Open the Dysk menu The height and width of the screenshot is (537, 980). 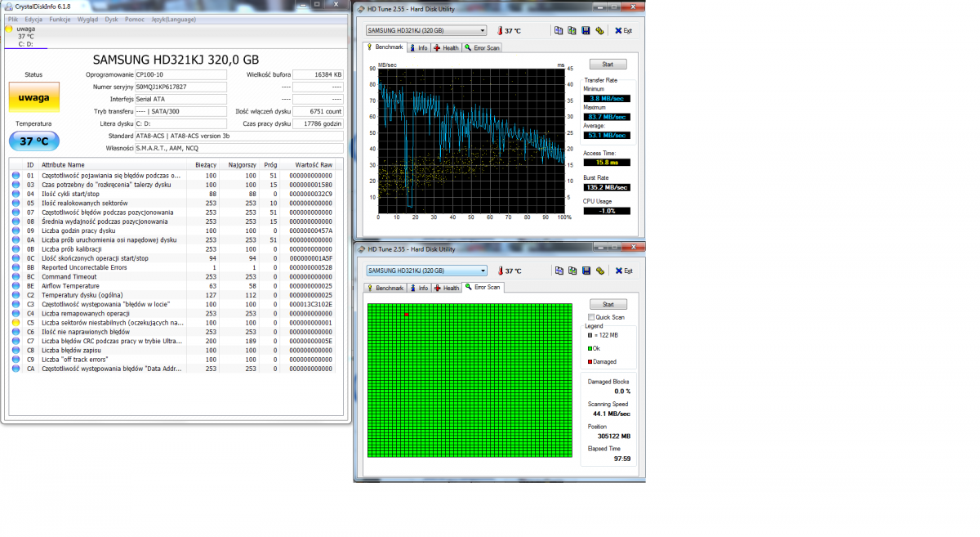click(x=112, y=19)
